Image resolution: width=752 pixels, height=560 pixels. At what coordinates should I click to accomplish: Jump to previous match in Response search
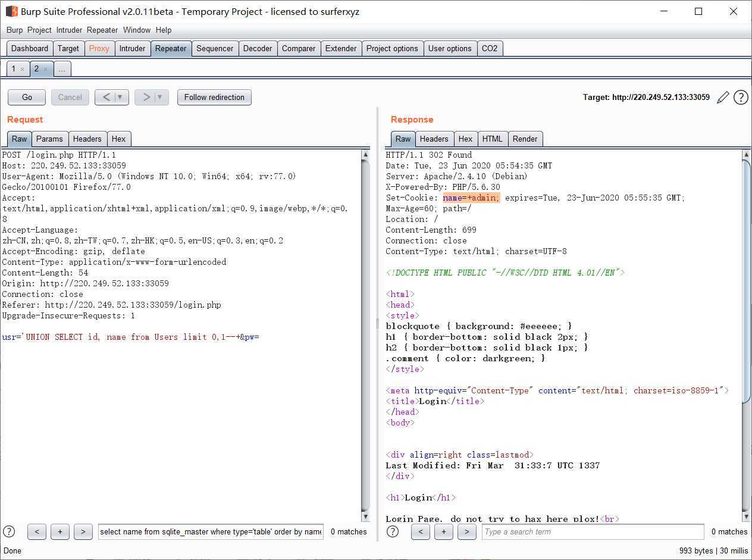tap(421, 531)
